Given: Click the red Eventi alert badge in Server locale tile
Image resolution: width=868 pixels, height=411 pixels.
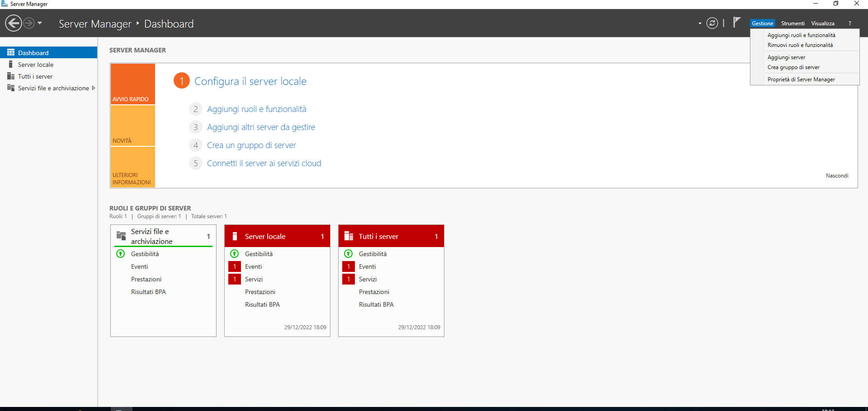Looking at the screenshot, I should tap(235, 266).
